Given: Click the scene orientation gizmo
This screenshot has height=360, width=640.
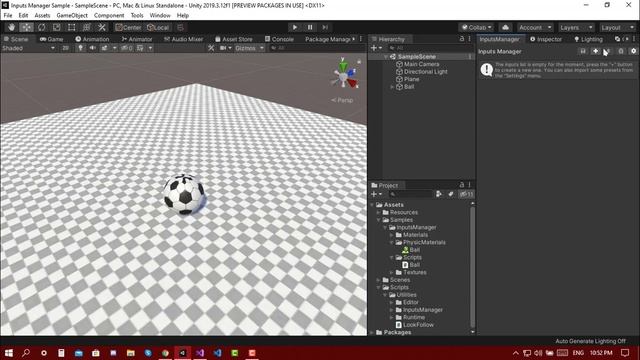Looking at the screenshot, I should (345, 75).
